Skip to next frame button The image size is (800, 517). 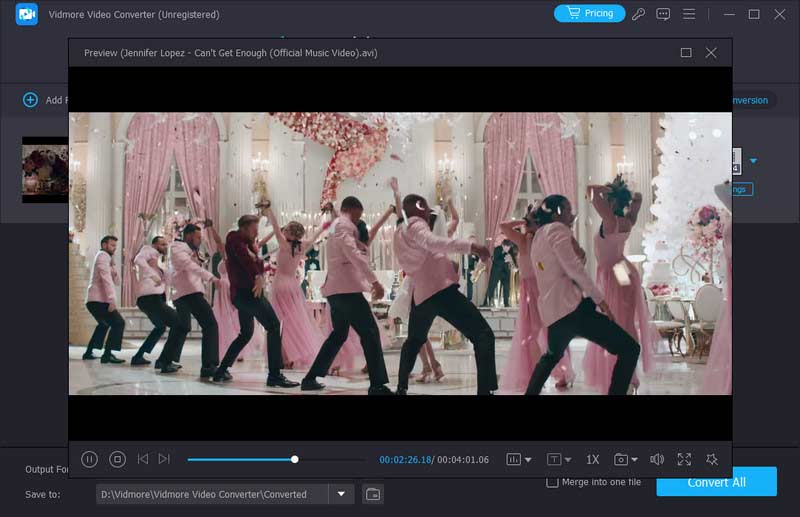[164, 459]
